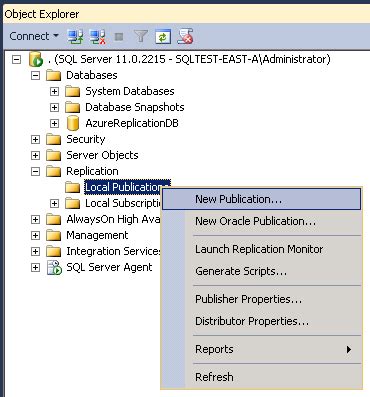Click the Connect Object Explorer icon

click(x=75, y=36)
